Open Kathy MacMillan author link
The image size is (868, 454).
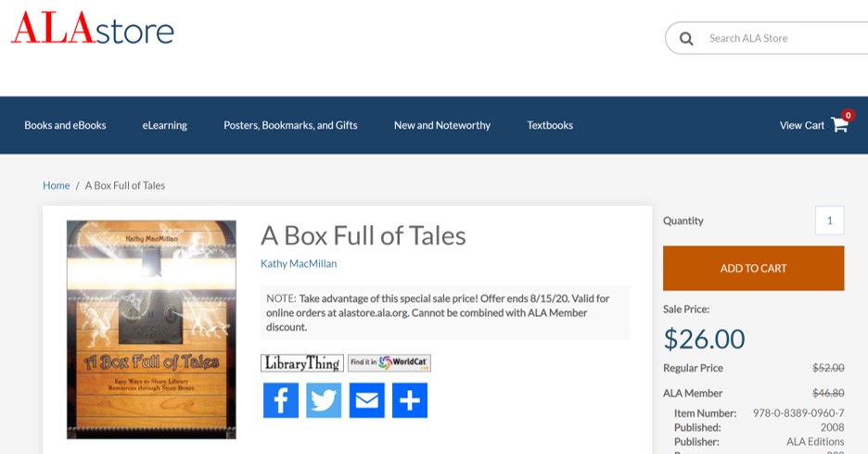coord(299,264)
